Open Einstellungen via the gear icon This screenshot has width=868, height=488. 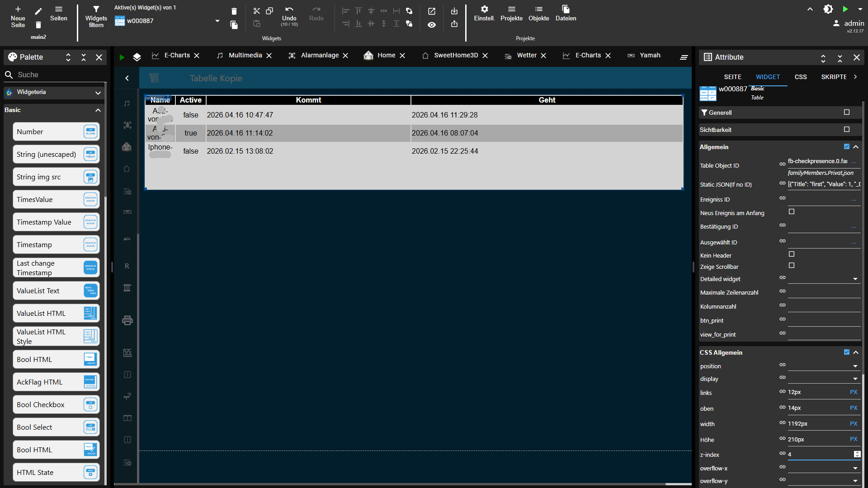484,11
